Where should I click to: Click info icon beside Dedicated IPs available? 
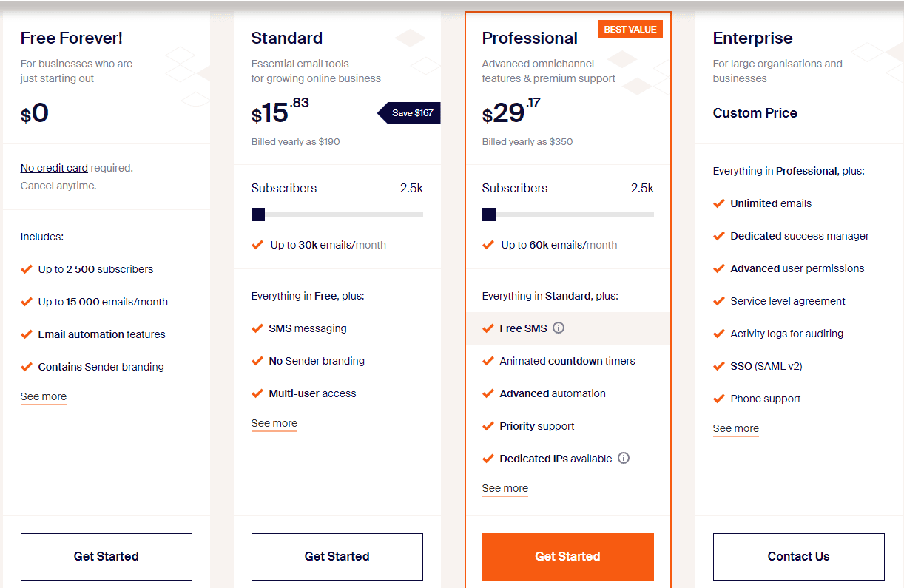[624, 458]
